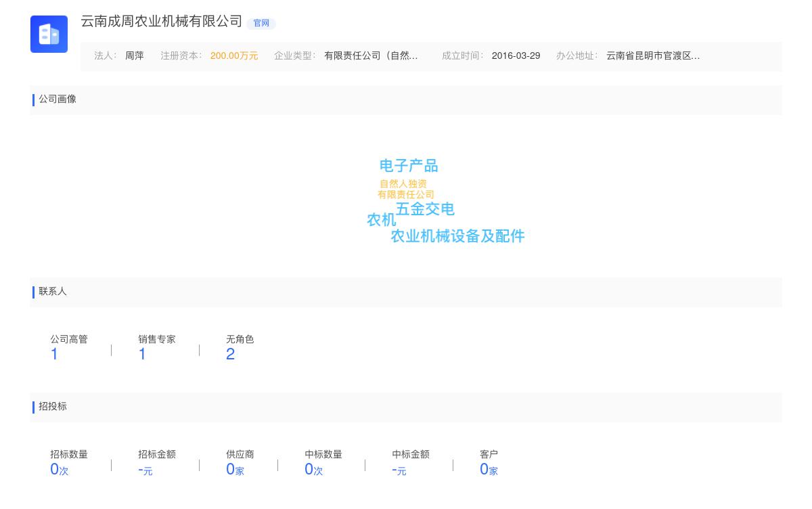Click word cloud tag 电子产品

point(409,166)
